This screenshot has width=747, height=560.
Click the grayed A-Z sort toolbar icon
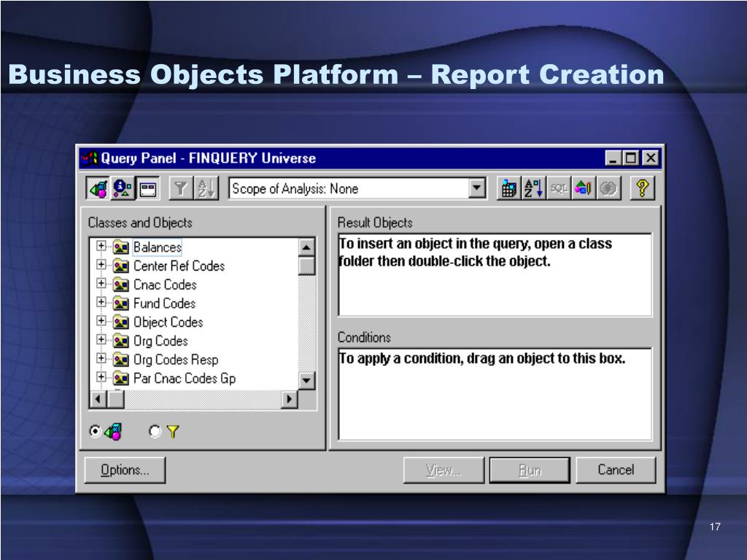coord(206,189)
